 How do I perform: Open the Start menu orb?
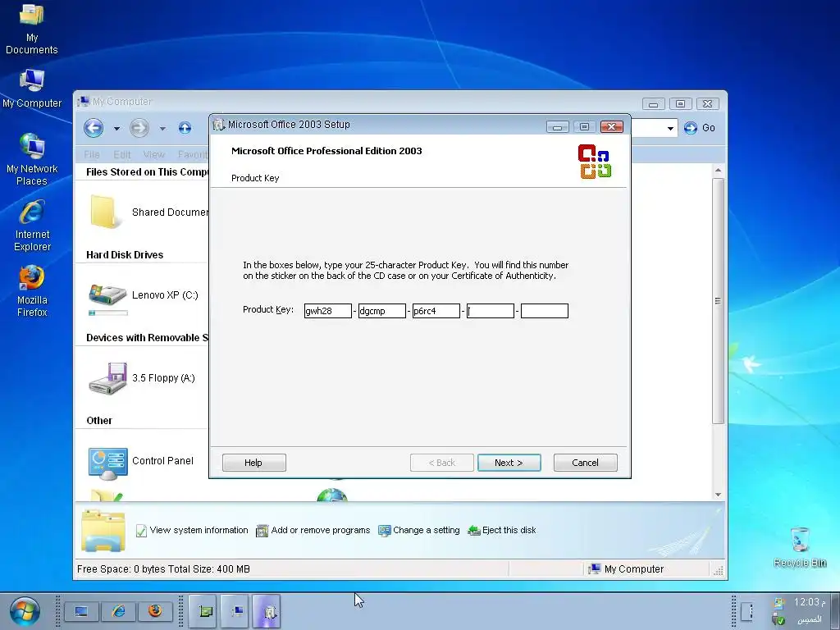click(x=24, y=611)
